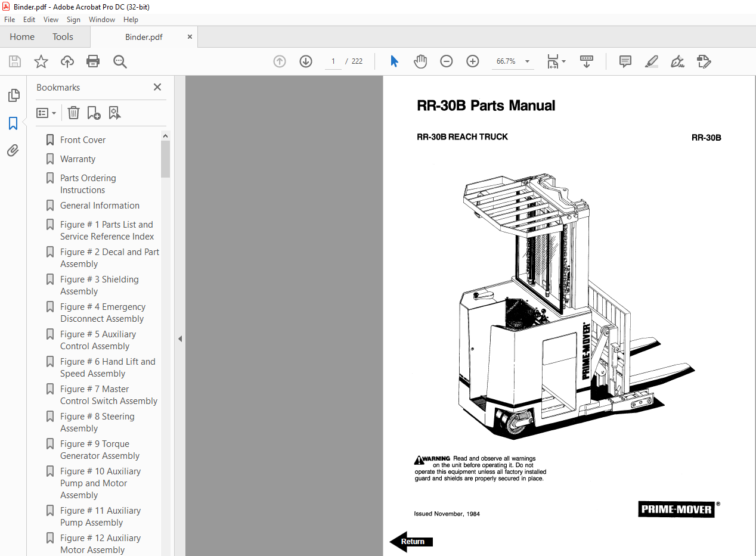Click the cloud upload icon

click(x=67, y=61)
